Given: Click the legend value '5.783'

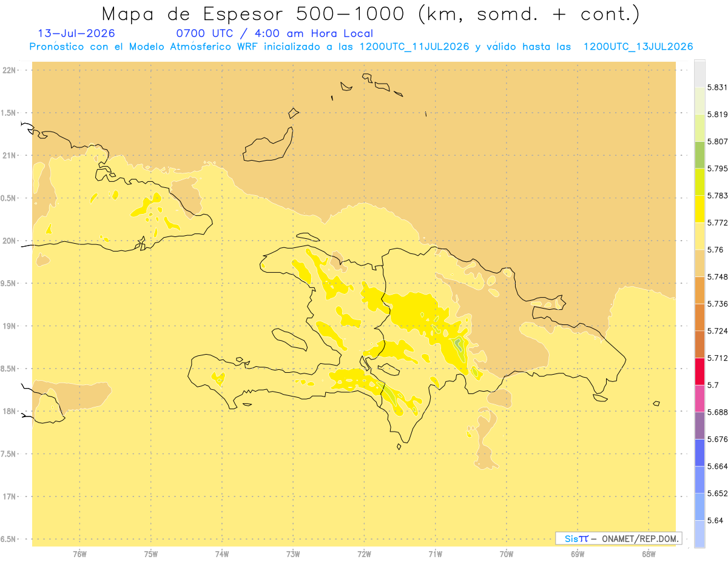Looking at the screenshot, I should (717, 195).
